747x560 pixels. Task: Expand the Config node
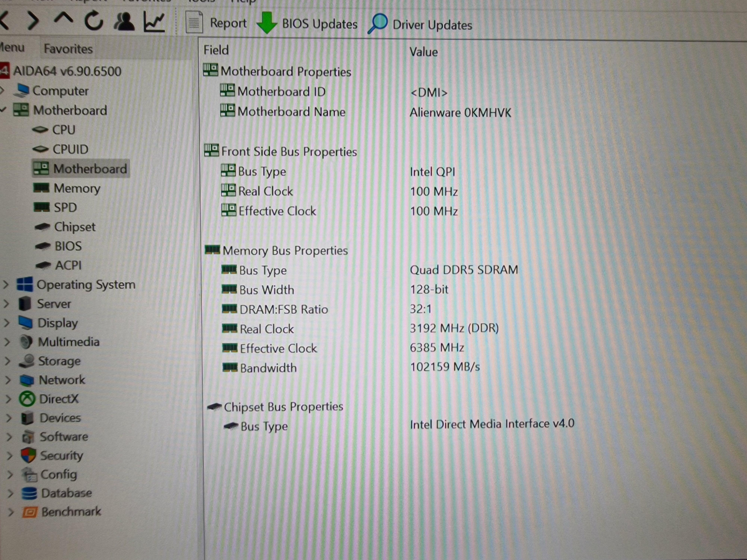pyautogui.click(x=10, y=475)
